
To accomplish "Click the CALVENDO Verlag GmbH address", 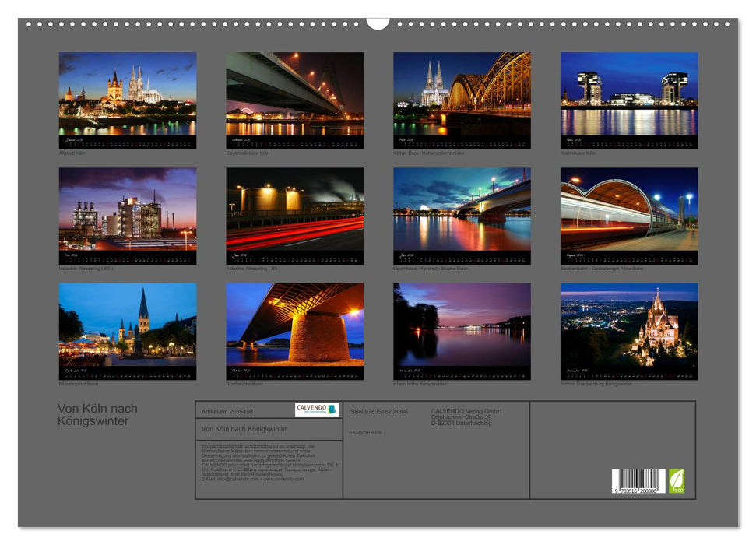I will [466, 417].
